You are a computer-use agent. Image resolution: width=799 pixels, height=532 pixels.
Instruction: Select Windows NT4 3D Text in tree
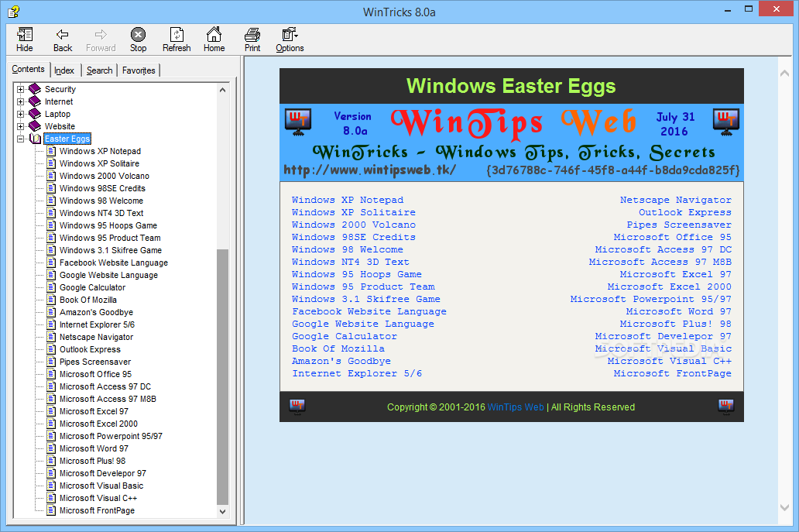pos(101,213)
